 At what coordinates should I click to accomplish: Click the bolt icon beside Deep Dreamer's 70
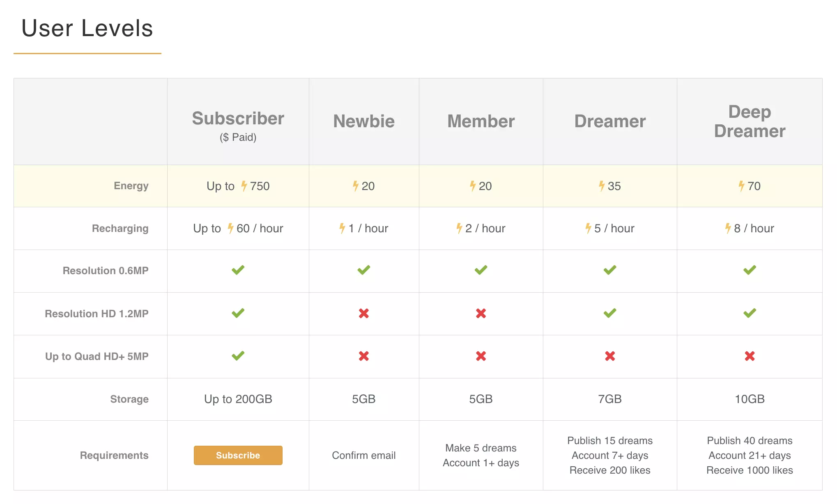click(x=741, y=186)
